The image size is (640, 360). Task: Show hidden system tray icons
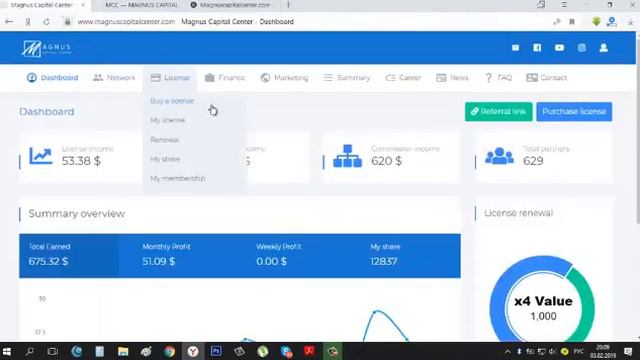[x=508, y=351]
